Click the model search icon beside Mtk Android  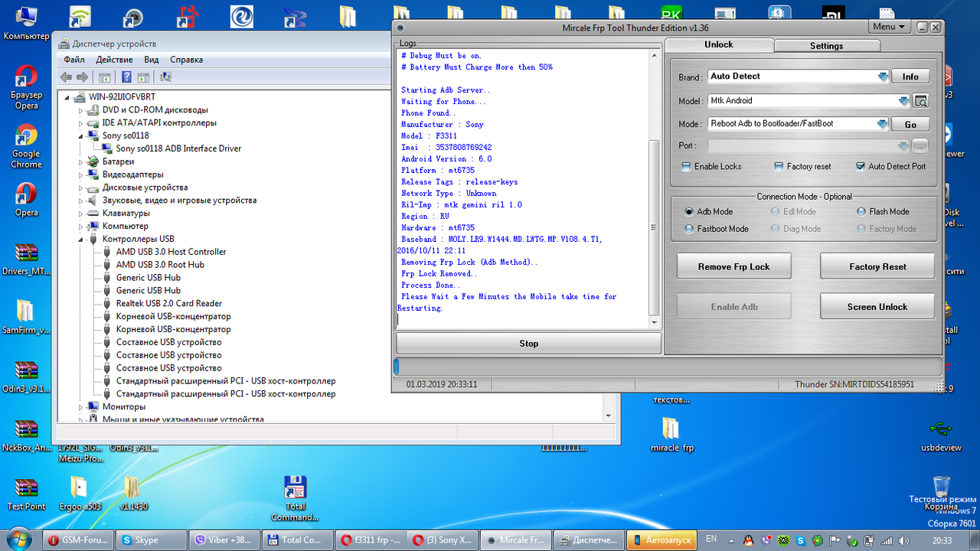(921, 100)
